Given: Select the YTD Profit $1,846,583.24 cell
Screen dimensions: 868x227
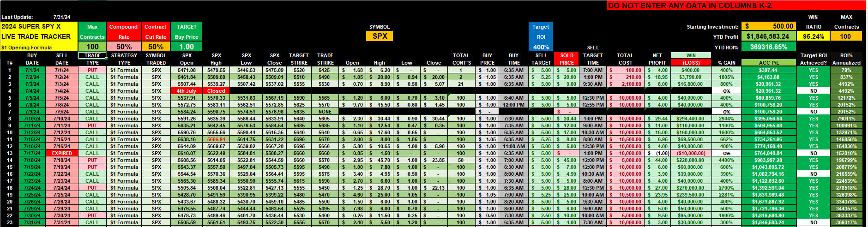Looking at the screenshot, I should click(x=769, y=36).
